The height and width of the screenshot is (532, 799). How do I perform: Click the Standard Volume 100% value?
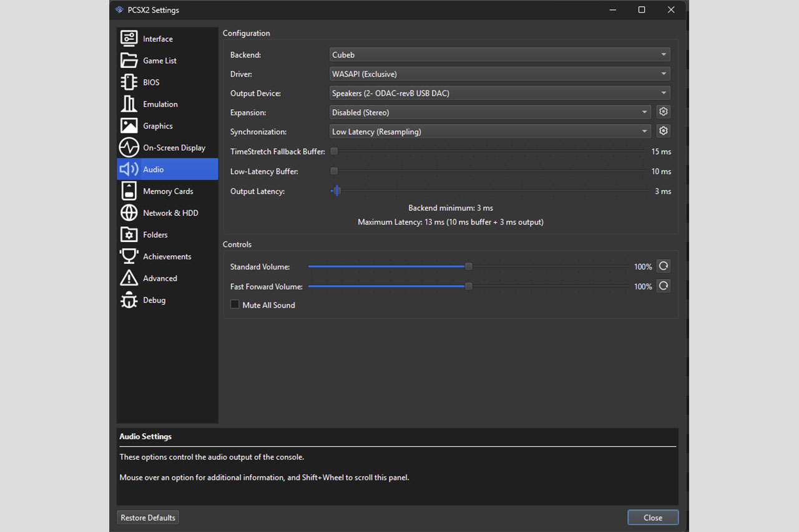643,267
